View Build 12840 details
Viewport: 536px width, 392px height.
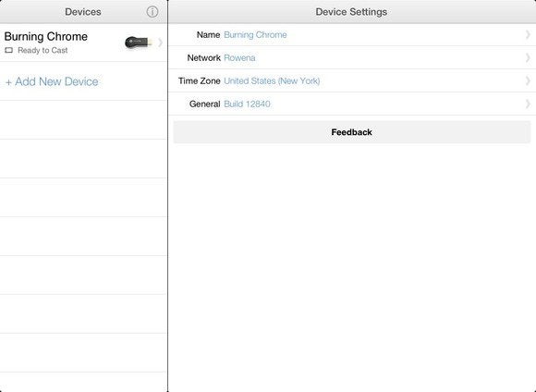coord(247,104)
